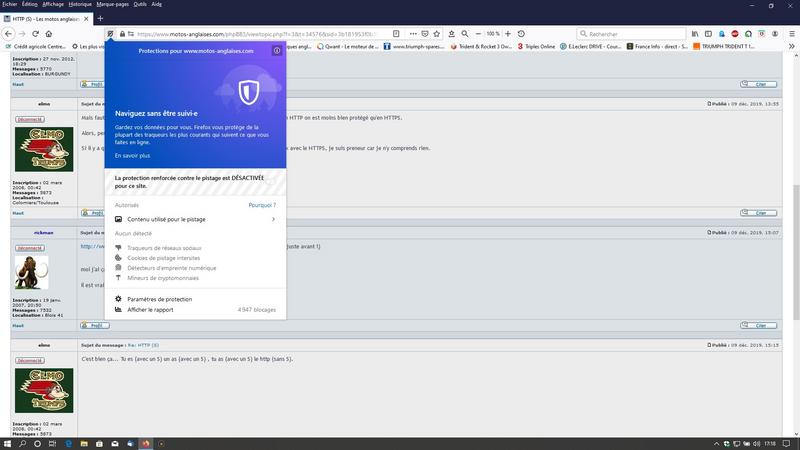Open page actions three-dots menu
This screenshot has width=800, height=450.
(x=413, y=34)
